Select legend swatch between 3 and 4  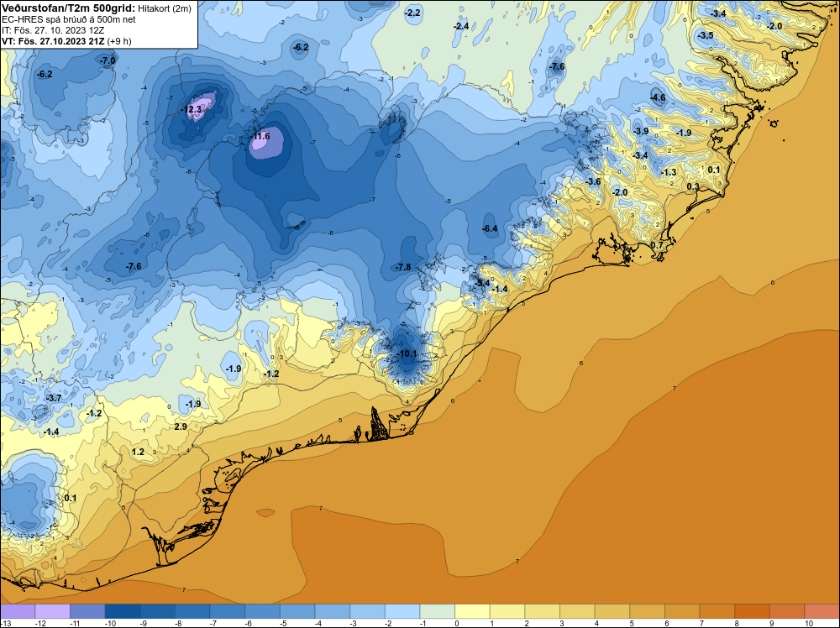[578, 611]
